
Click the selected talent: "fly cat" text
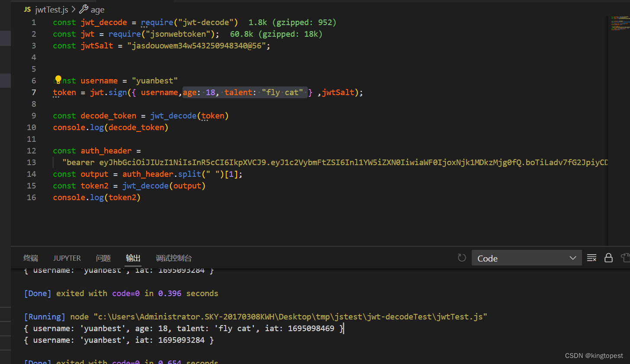click(264, 92)
